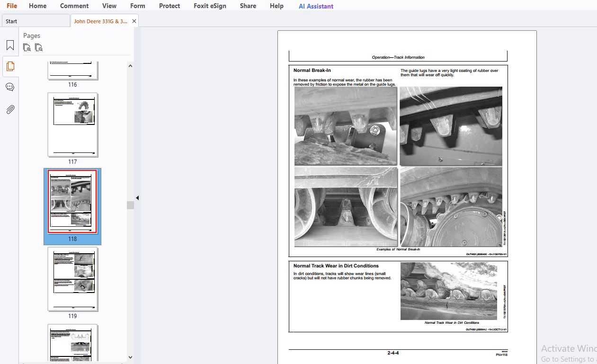Select page 118 thumbnail

click(72, 202)
